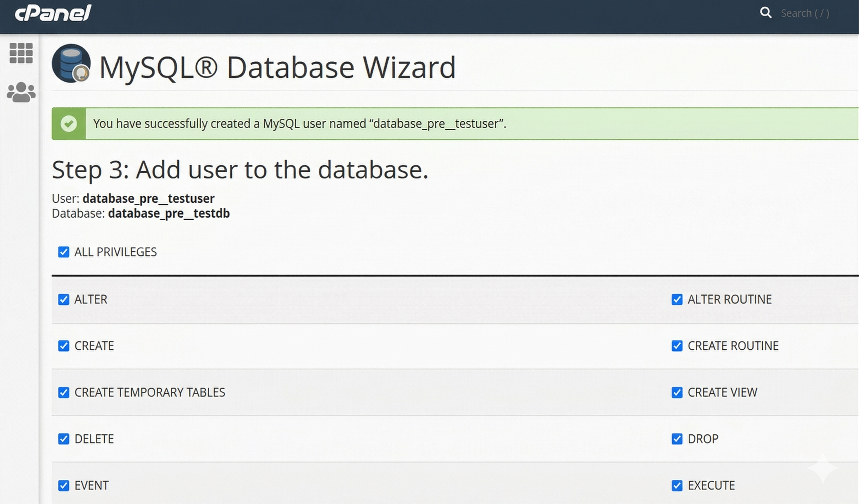Toggle the CREATE VIEW checkbox
This screenshot has width=859, height=504.
click(677, 392)
